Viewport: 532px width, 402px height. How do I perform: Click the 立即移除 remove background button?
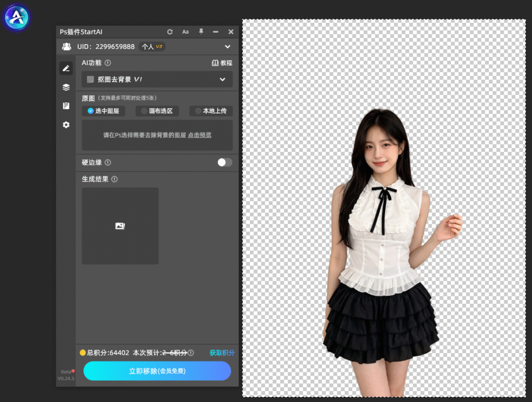click(157, 371)
